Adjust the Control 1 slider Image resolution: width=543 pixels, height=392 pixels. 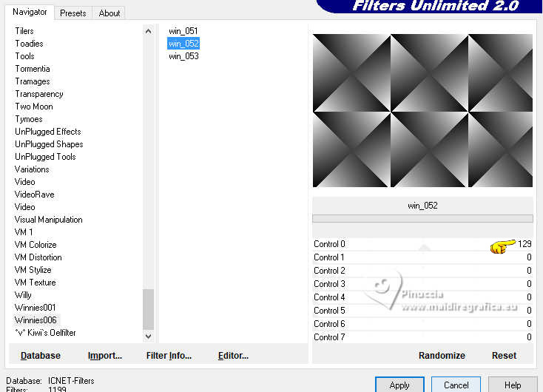point(422,257)
